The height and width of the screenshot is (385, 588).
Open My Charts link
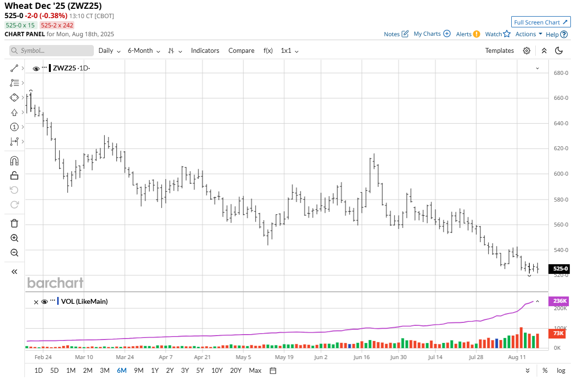point(432,34)
